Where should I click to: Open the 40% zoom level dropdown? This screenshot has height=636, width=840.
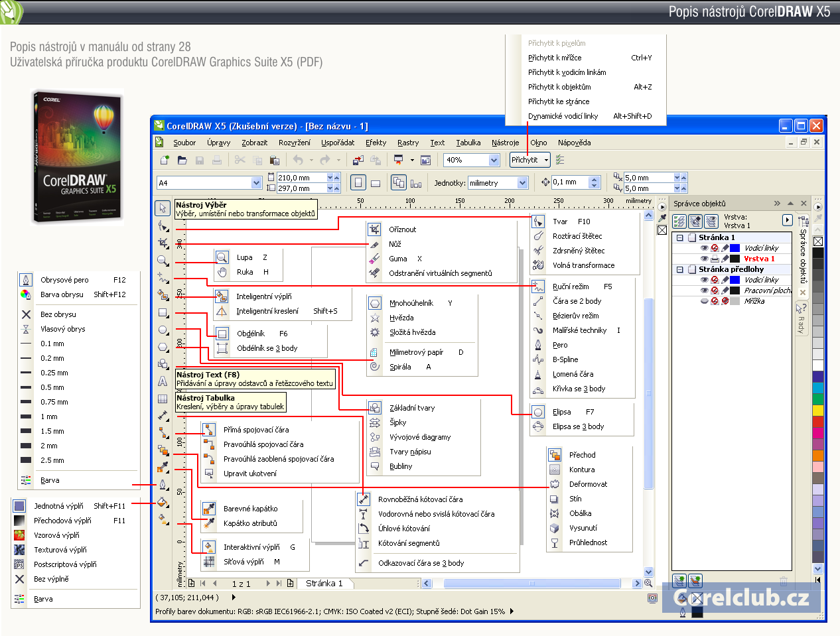pyautogui.click(x=494, y=160)
